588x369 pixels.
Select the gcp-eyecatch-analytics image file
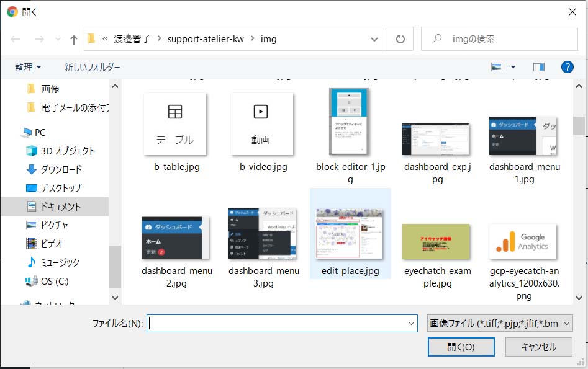pos(523,241)
